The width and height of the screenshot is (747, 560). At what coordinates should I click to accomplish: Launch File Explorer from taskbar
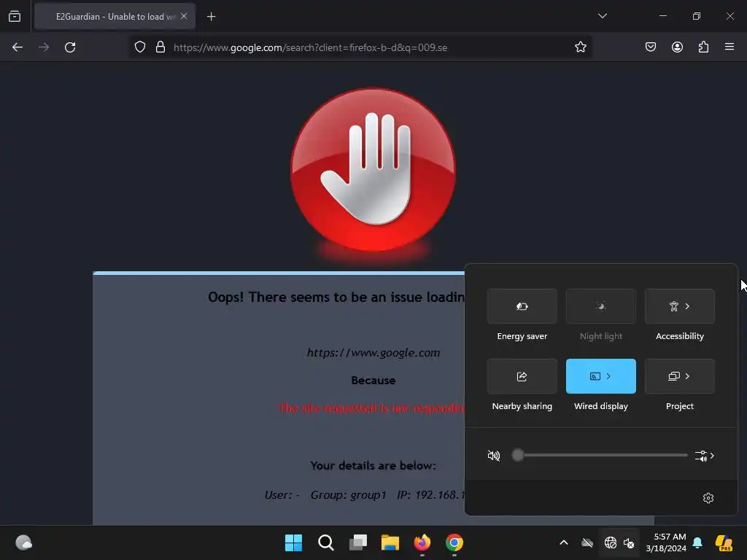(x=390, y=542)
